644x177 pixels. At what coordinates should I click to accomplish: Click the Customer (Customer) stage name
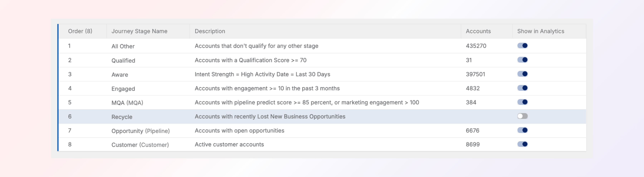(x=140, y=145)
